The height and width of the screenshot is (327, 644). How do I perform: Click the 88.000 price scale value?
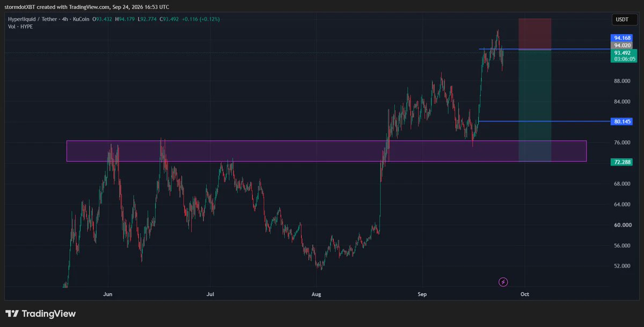click(623, 81)
